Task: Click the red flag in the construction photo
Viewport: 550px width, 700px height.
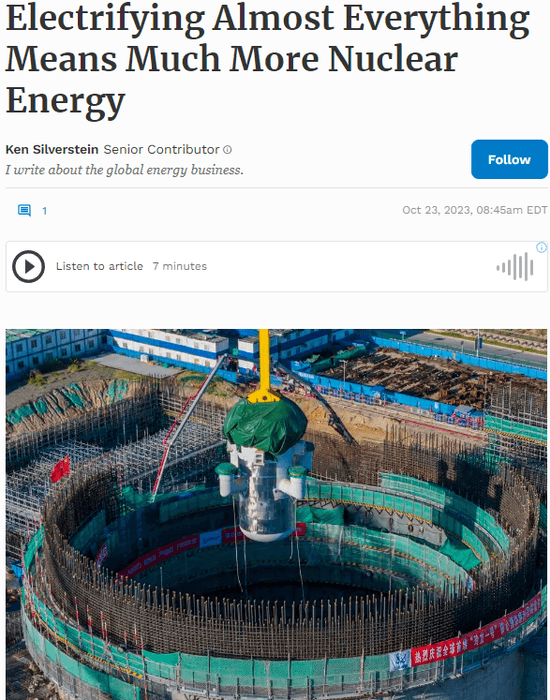Action: click(60, 469)
